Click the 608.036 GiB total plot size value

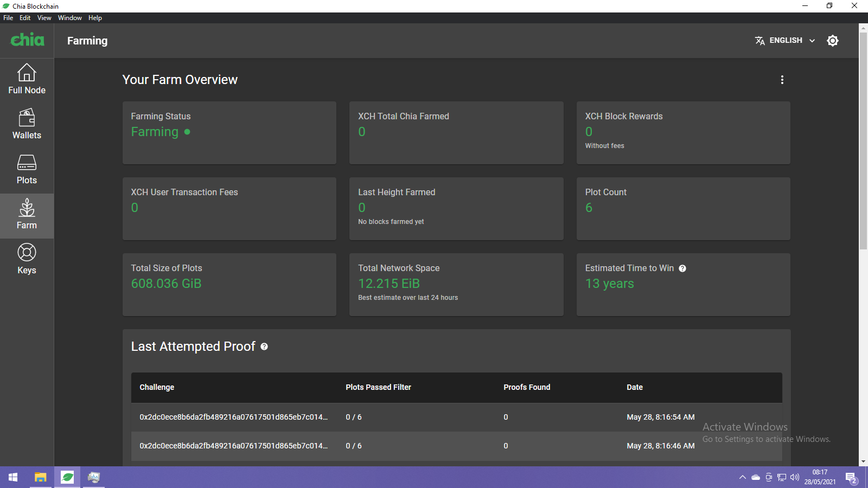[x=166, y=284]
